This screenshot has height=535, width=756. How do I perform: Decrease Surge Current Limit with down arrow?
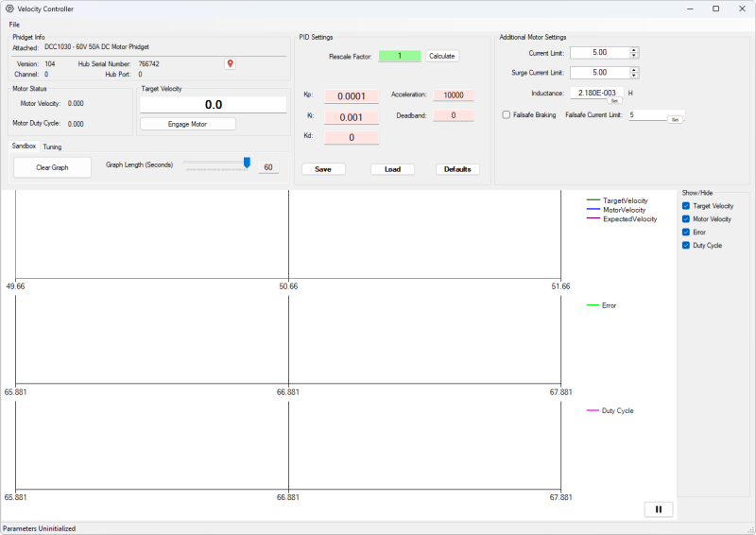634,76
